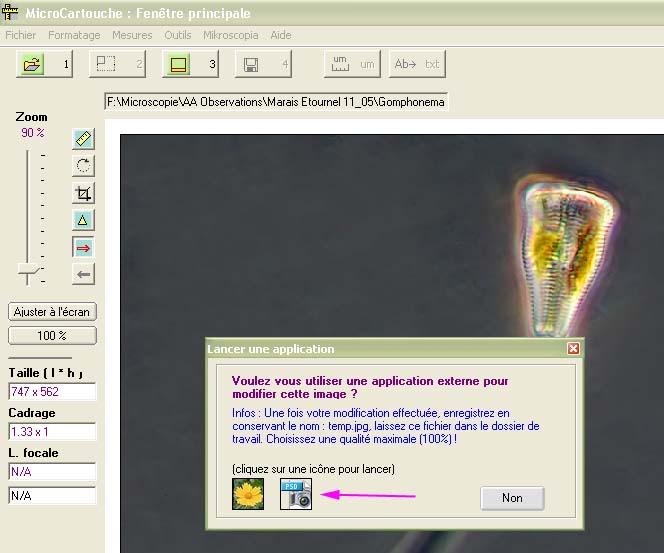Select the red right arrow button

tap(83, 247)
